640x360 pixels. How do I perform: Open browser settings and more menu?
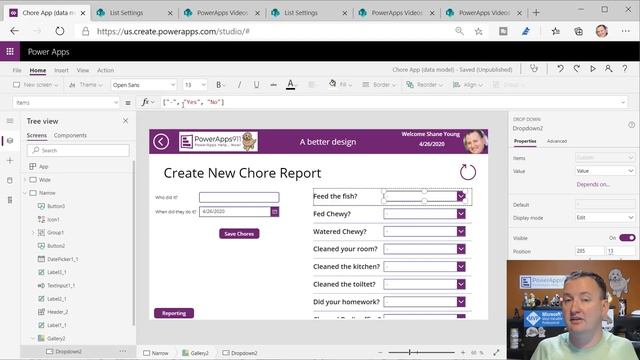[x=625, y=31]
